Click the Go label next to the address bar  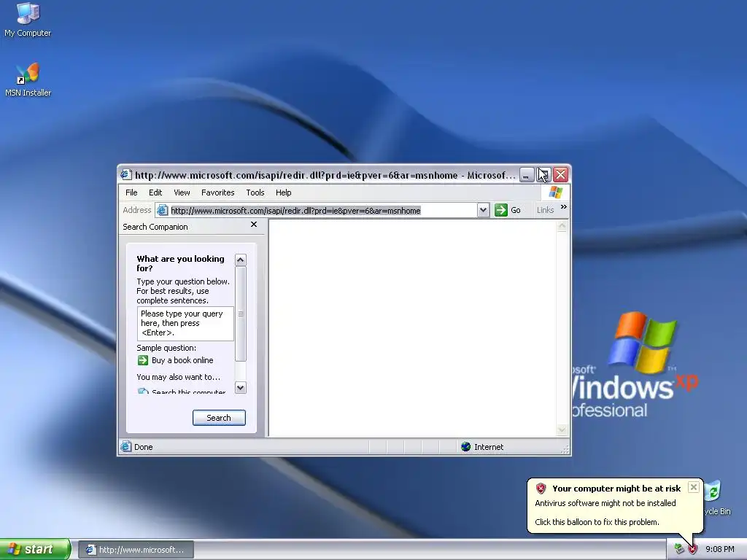point(516,210)
